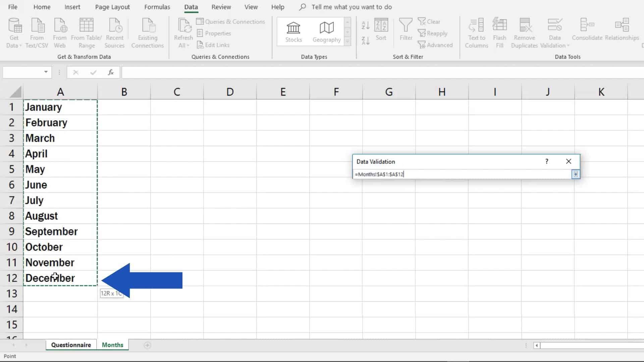This screenshot has height=362, width=644.
Task: Expand the Get Data menu
Action: (x=13, y=32)
